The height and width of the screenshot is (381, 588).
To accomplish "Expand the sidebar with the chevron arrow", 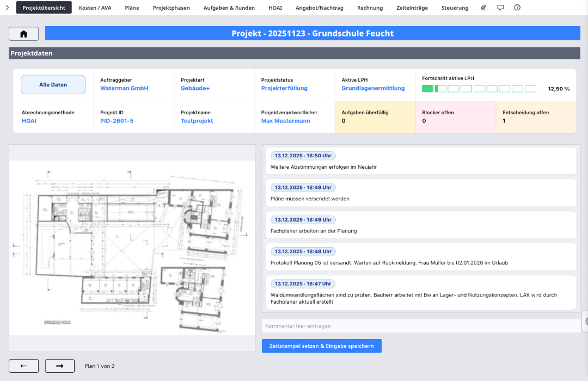I will coord(7,8).
